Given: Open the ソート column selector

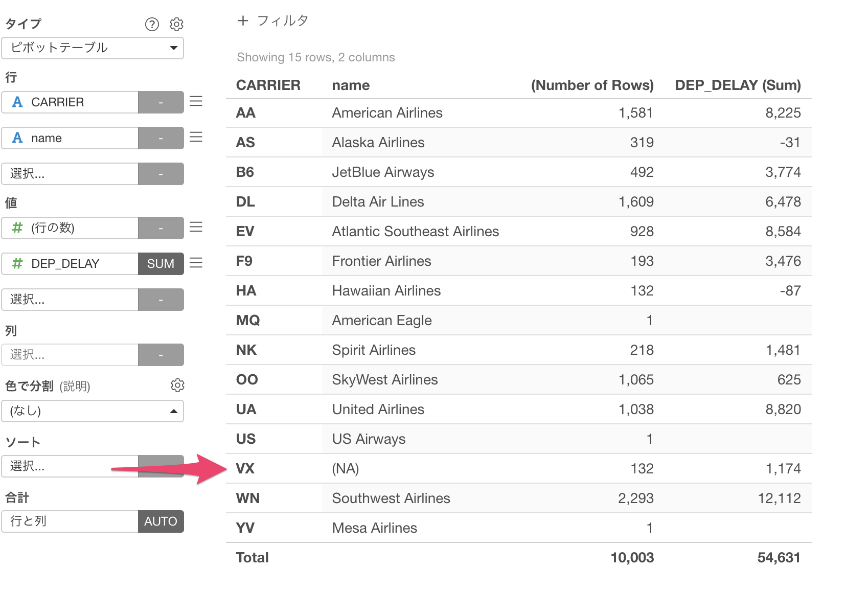Looking at the screenshot, I should (70, 466).
